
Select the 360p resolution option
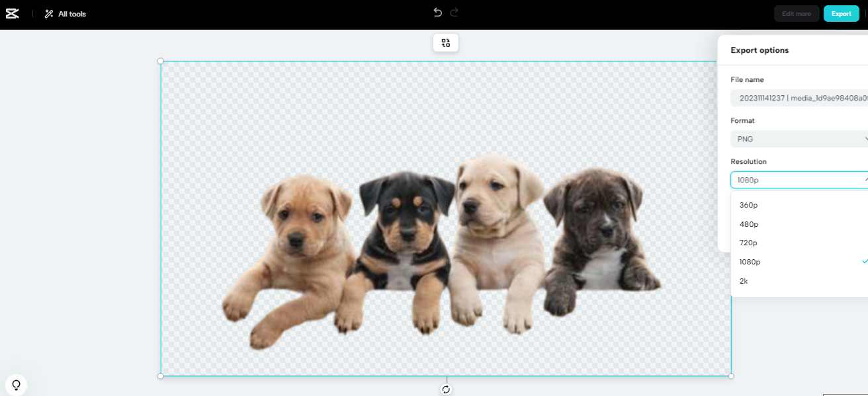tap(748, 205)
